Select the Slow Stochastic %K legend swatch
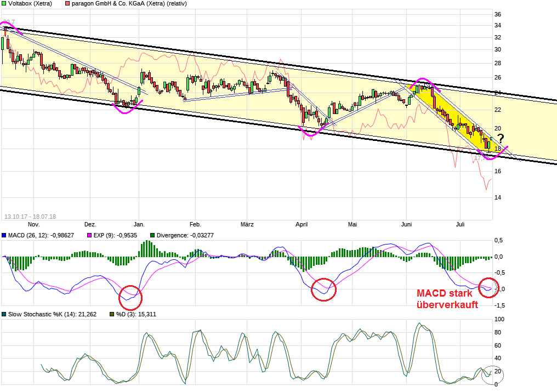 pos(4,315)
